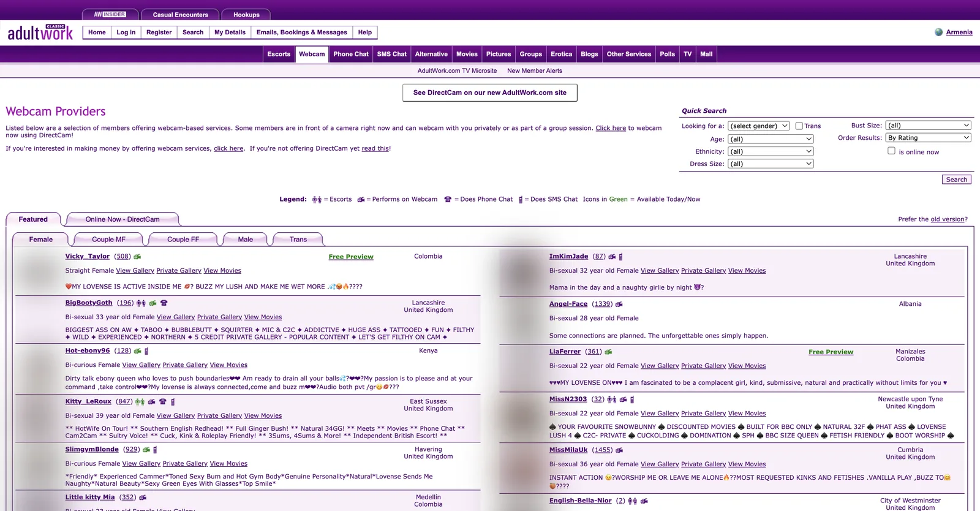Click Private Gallery link for SlimgymBlonde

pyautogui.click(x=185, y=464)
